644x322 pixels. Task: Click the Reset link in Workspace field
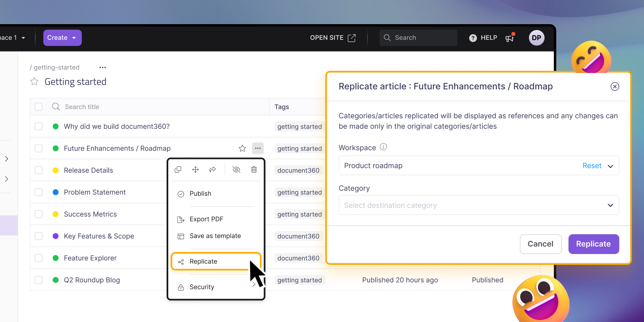(592, 166)
